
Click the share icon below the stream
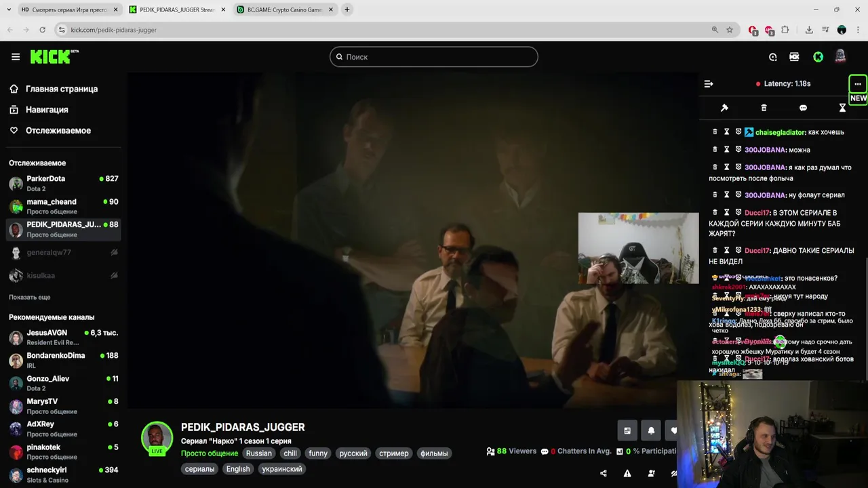coord(604,474)
